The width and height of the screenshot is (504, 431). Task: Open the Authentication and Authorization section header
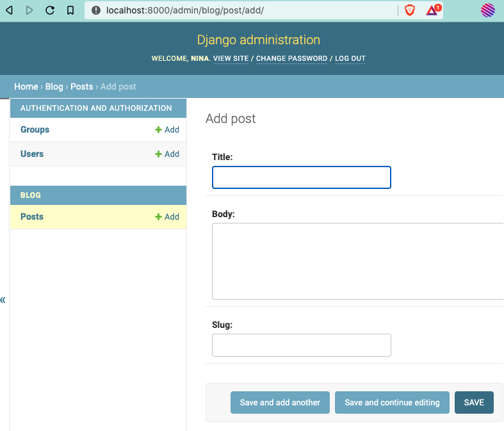click(96, 108)
